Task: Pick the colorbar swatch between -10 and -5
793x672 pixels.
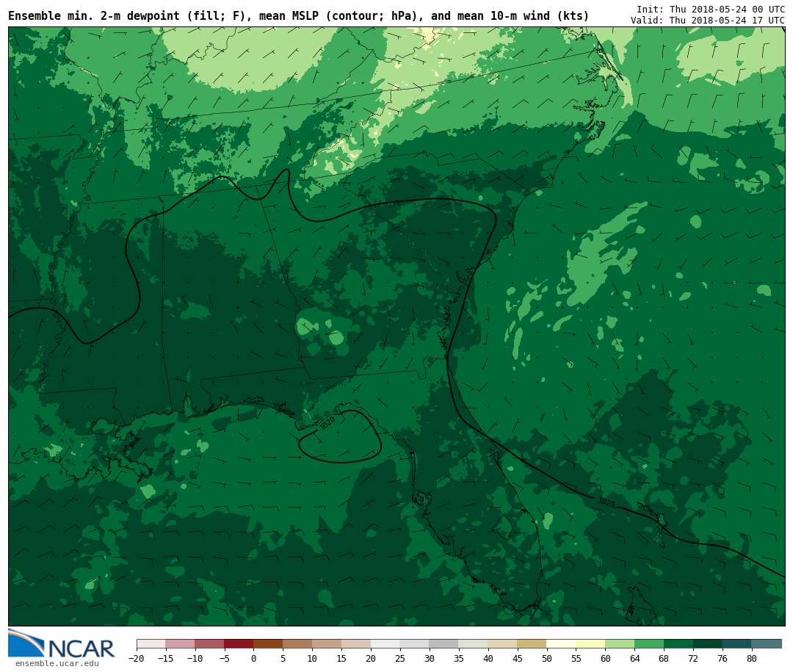Action: coord(209,644)
